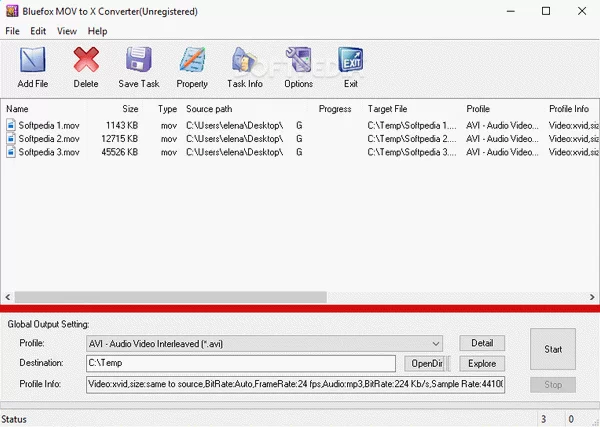Expand the Profile format dropdown
This screenshot has width=600, height=427.
436,343
